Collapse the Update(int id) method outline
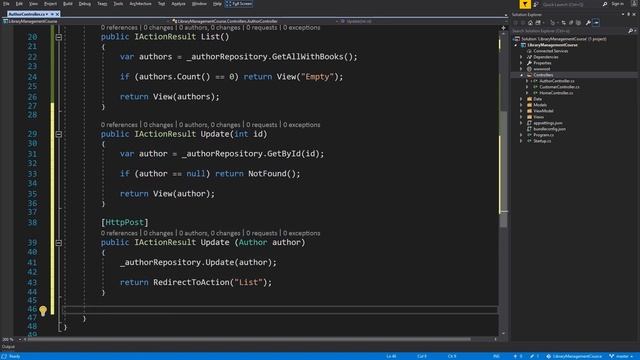This screenshot has width=640, height=360. (x=59, y=134)
